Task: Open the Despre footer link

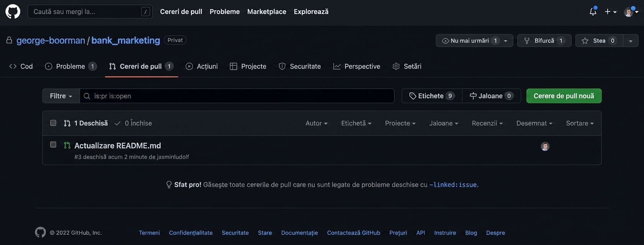Action: click(x=496, y=233)
